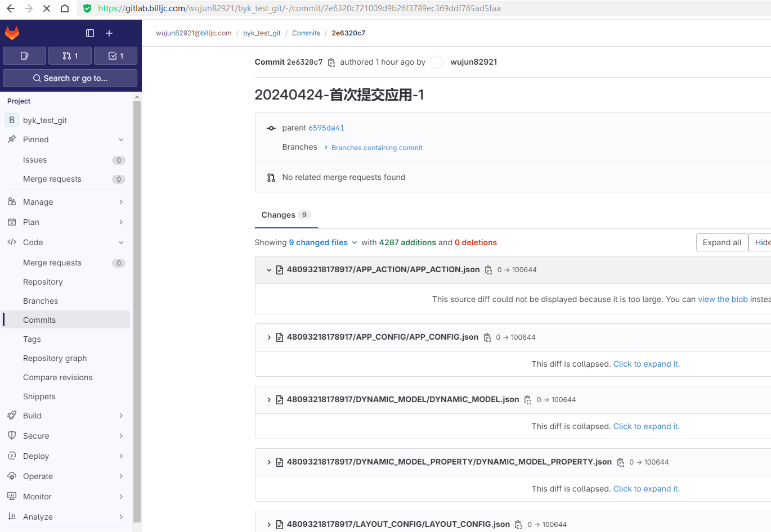This screenshot has width=771, height=532.
Task: Toggle the sidebar collapse icon
Action: pyautogui.click(x=90, y=33)
